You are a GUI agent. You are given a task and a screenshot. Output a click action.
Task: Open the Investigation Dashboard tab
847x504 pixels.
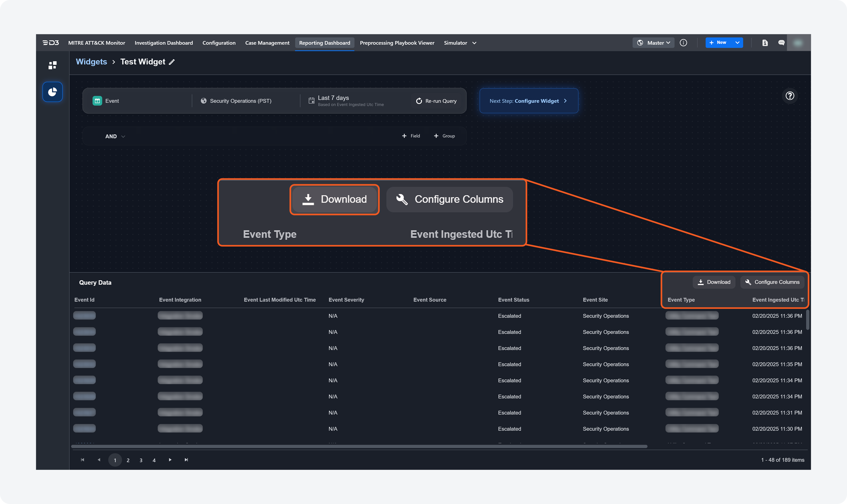[x=163, y=43]
